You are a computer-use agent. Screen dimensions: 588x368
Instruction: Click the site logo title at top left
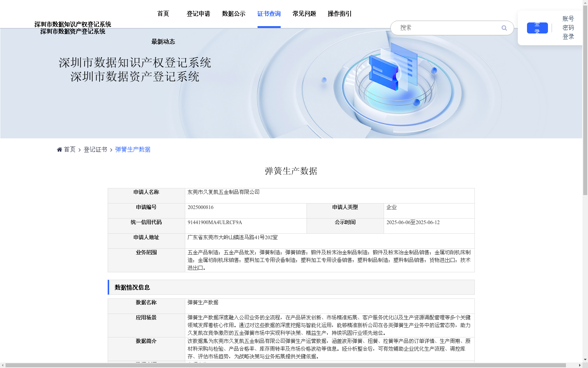(73, 28)
